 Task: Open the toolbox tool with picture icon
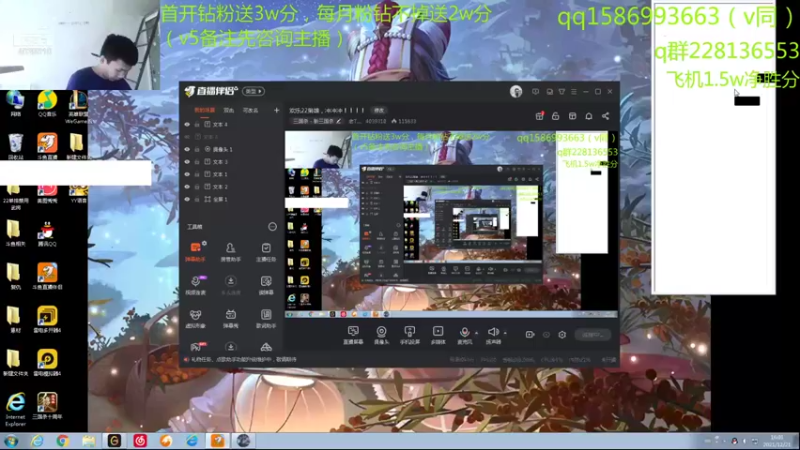[266, 285]
